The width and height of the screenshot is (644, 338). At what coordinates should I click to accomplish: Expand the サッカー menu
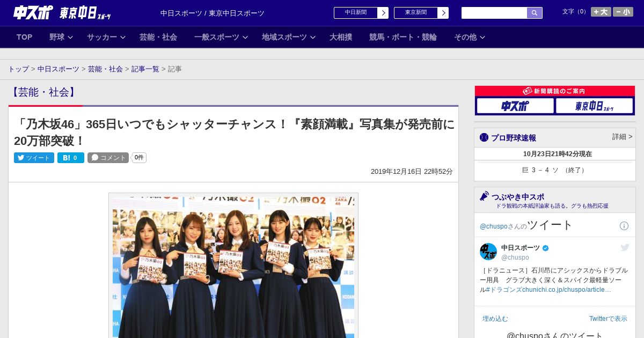tap(106, 37)
